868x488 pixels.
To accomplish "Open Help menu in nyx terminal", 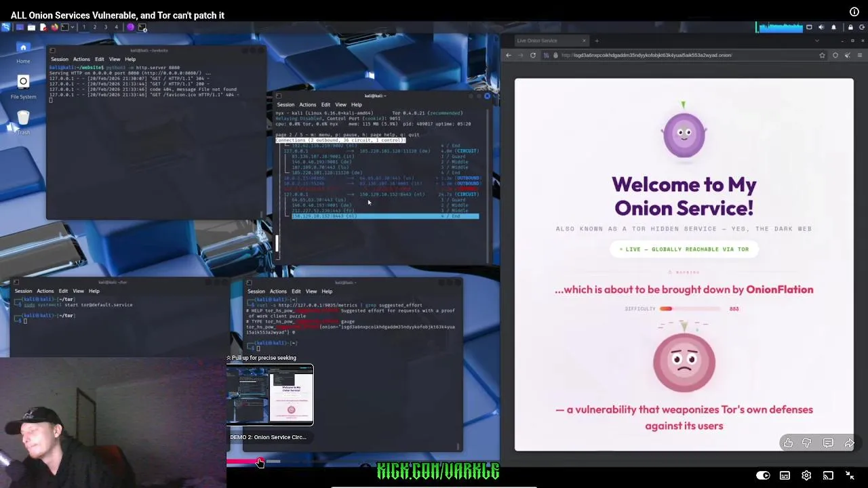I will tap(356, 104).
